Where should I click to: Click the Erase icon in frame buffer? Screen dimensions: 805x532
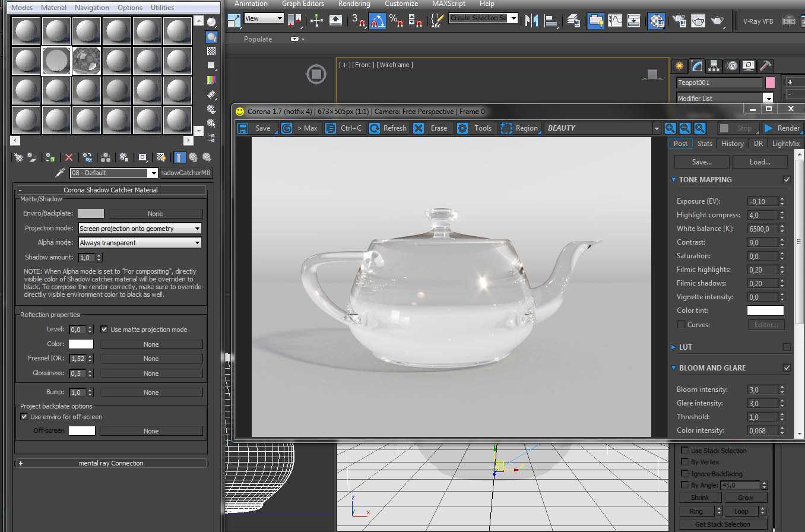point(419,128)
